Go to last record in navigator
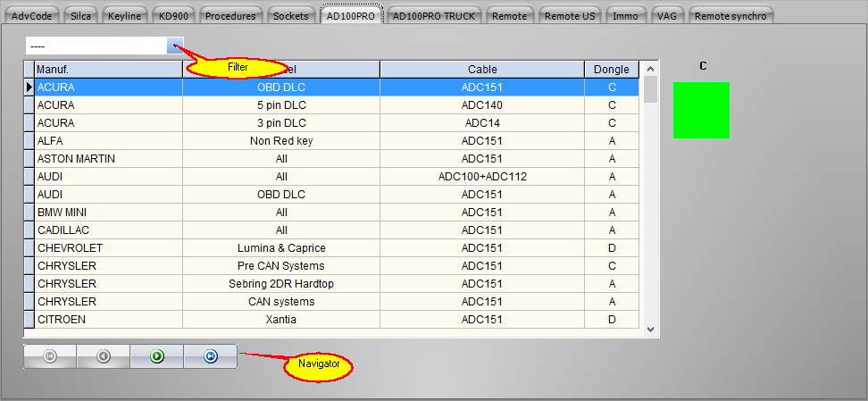868x401 pixels. [211, 356]
